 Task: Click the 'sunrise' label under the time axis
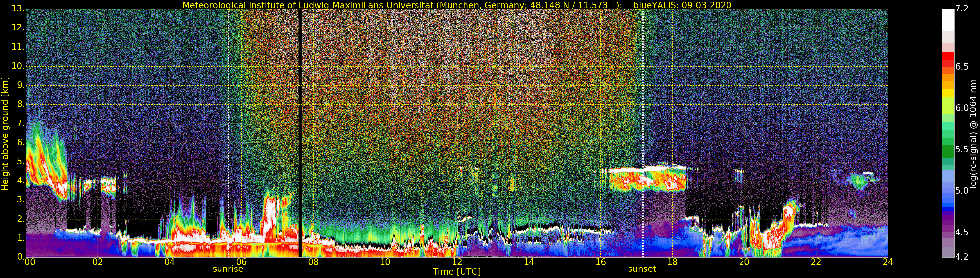pyautogui.click(x=228, y=269)
